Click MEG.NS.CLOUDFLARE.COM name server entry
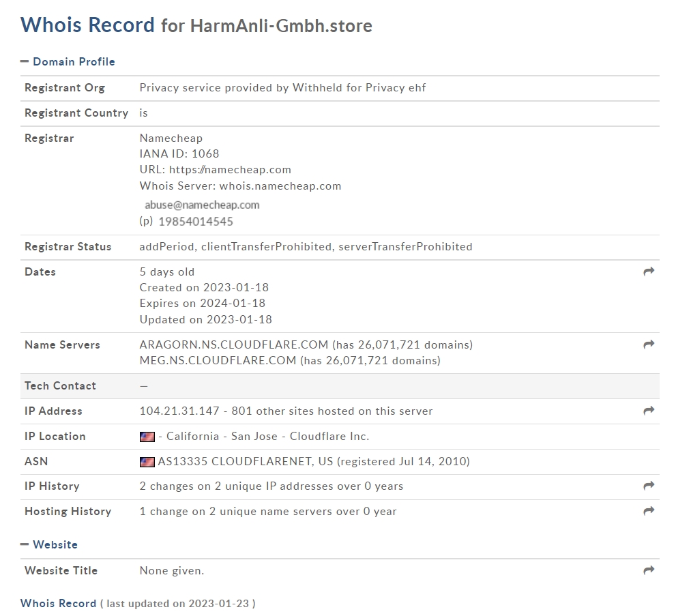Viewport: 676px width, 616px height. 218,360
